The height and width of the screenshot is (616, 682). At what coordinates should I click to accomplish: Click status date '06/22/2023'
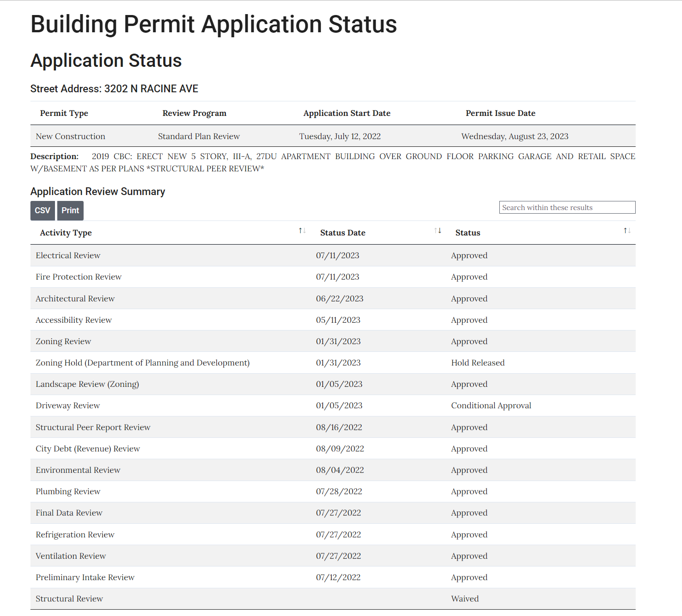pyautogui.click(x=340, y=299)
